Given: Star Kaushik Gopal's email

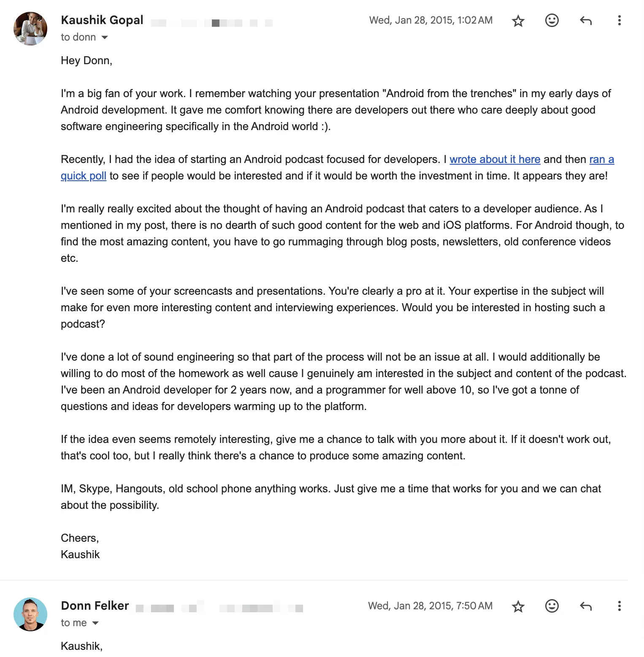Looking at the screenshot, I should coord(518,20).
